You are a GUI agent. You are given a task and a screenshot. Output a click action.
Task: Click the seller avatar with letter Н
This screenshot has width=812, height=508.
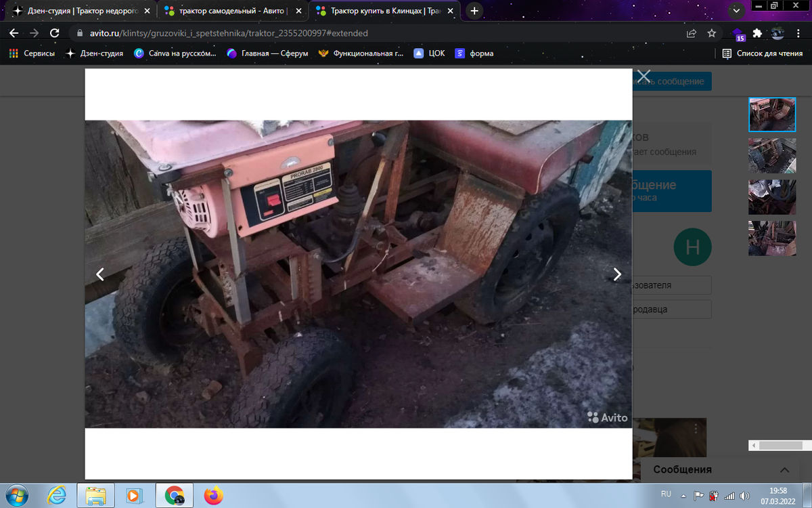pyautogui.click(x=692, y=247)
